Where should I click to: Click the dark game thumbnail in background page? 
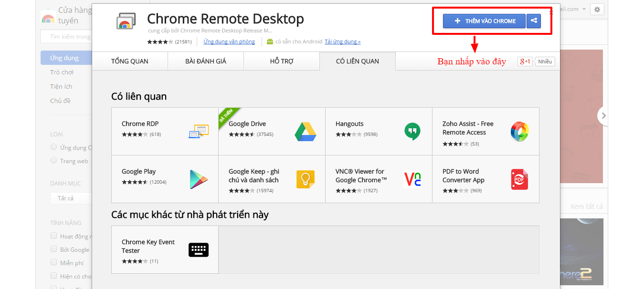pyautogui.click(x=581, y=252)
